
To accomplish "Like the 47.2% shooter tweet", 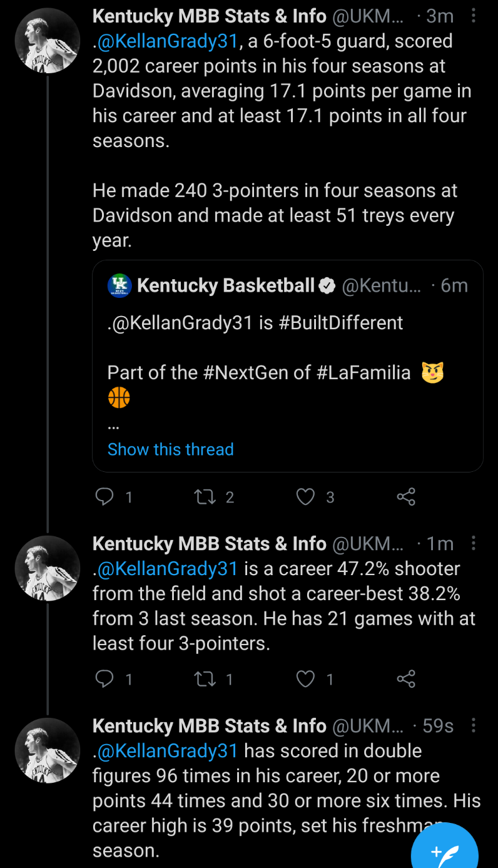I will [305, 679].
